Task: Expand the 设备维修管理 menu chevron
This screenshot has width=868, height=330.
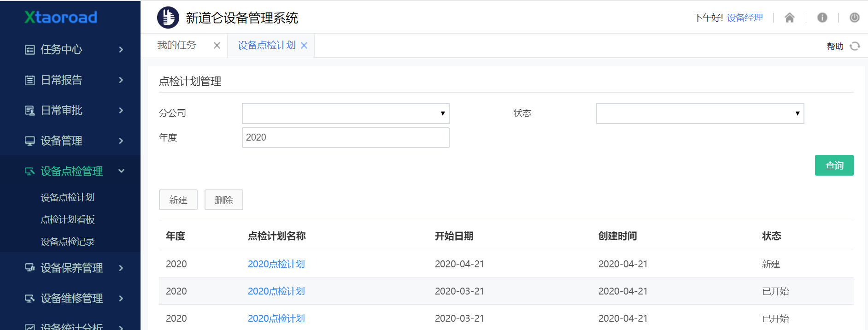Action: click(x=121, y=298)
